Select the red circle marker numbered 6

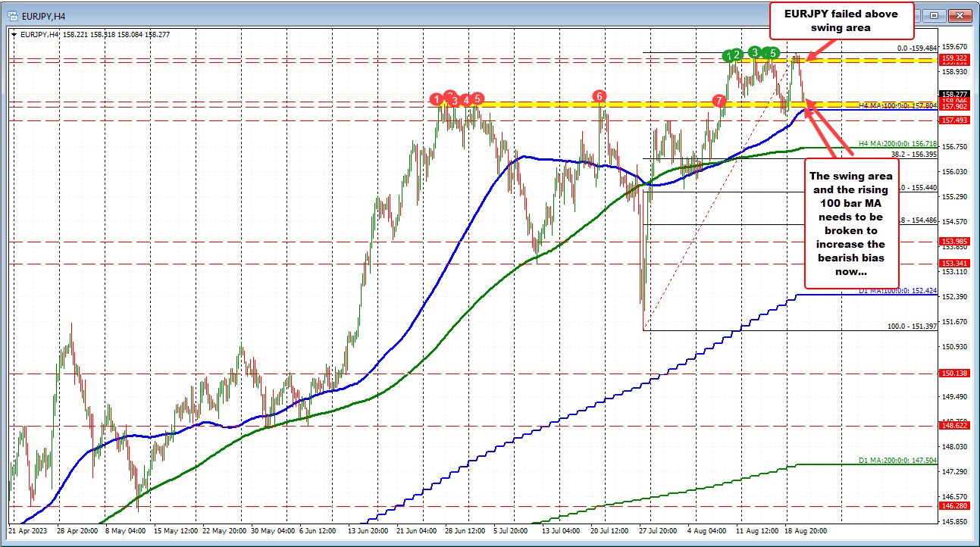click(x=600, y=96)
